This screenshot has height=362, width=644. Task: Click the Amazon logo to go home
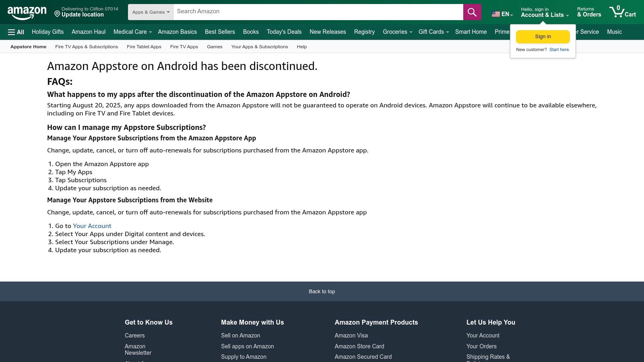(27, 12)
